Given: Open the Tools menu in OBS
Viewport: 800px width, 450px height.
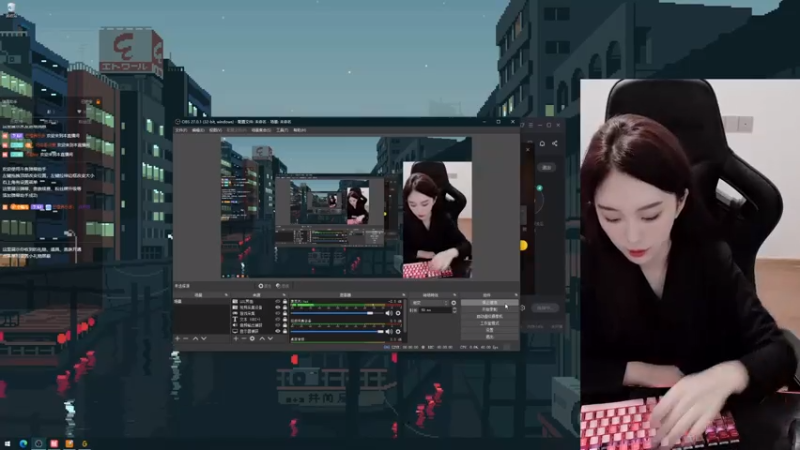Looking at the screenshot, I should (x=282, y=130).
